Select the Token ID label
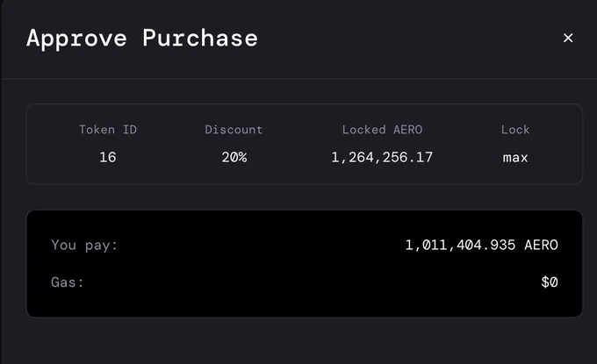Screen dimensions: 597x364 coord(108,130)
